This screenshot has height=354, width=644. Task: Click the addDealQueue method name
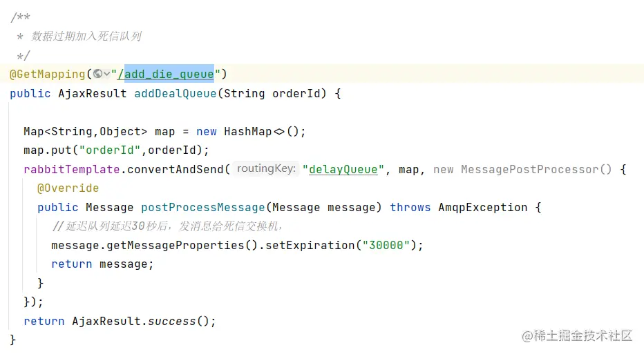[x=176, y=94]
